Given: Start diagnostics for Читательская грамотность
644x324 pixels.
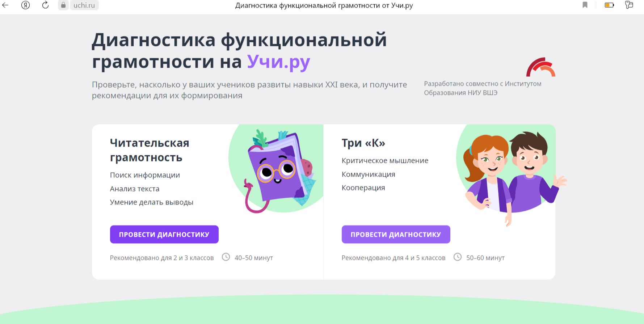Looking at the screenshot, I should (164, 234).
